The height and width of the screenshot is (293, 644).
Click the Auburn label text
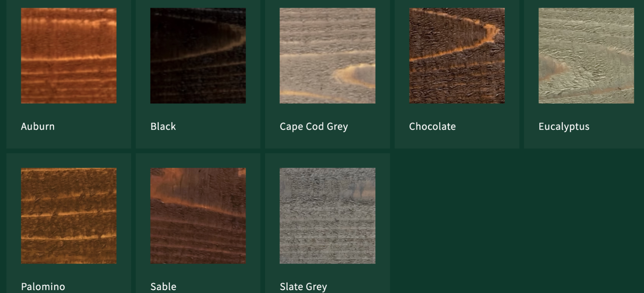coord(38,126)
